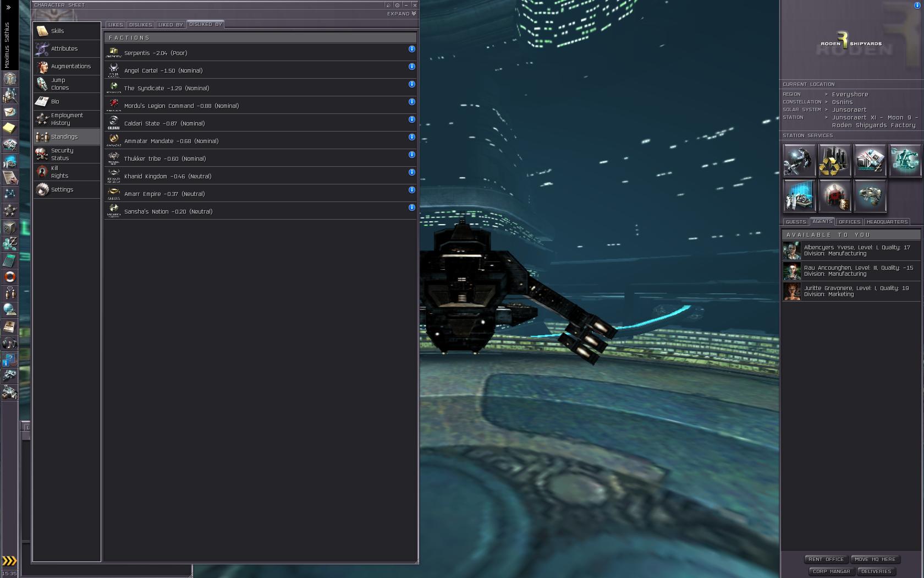Open the yellow Notepad icon
This screenshot has height=578, width=924.
click(9, 128)
